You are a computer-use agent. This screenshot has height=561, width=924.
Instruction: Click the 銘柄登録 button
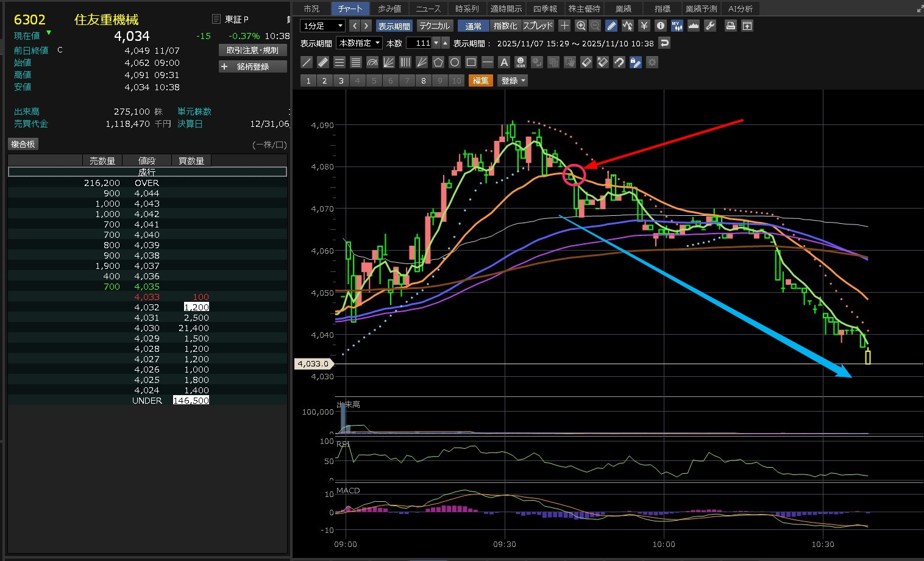[x=253, y=66]
